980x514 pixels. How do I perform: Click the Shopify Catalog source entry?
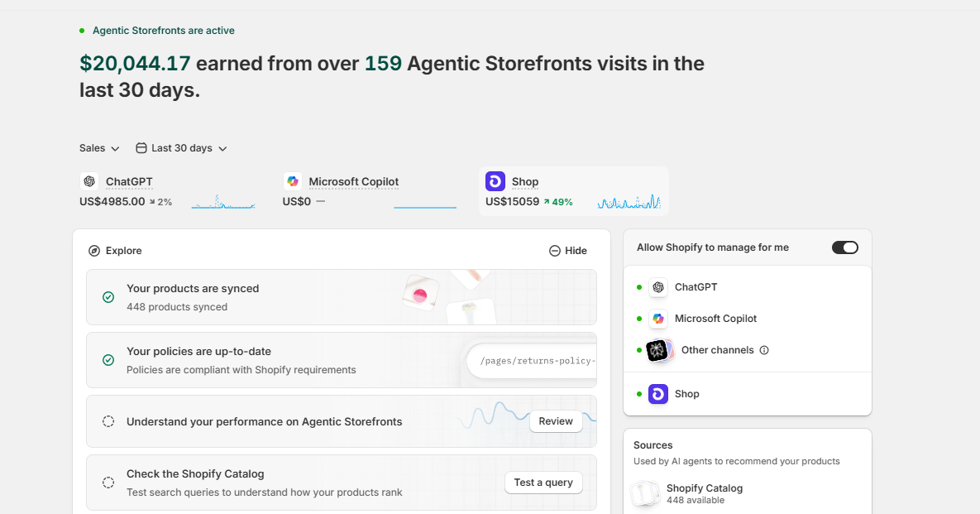click(x=687, y=493)
